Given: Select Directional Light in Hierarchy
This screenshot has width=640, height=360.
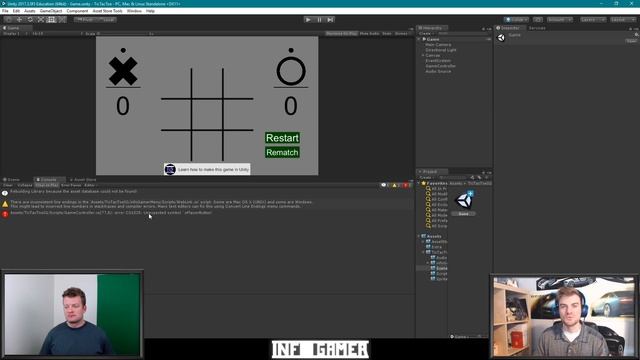Looking at the screenshot, I should [441, 50].
